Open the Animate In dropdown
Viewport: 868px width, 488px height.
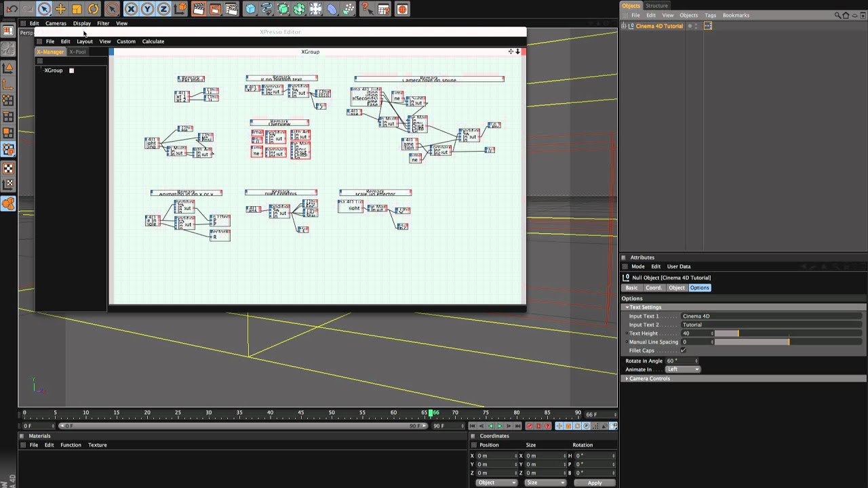[682, 369]
